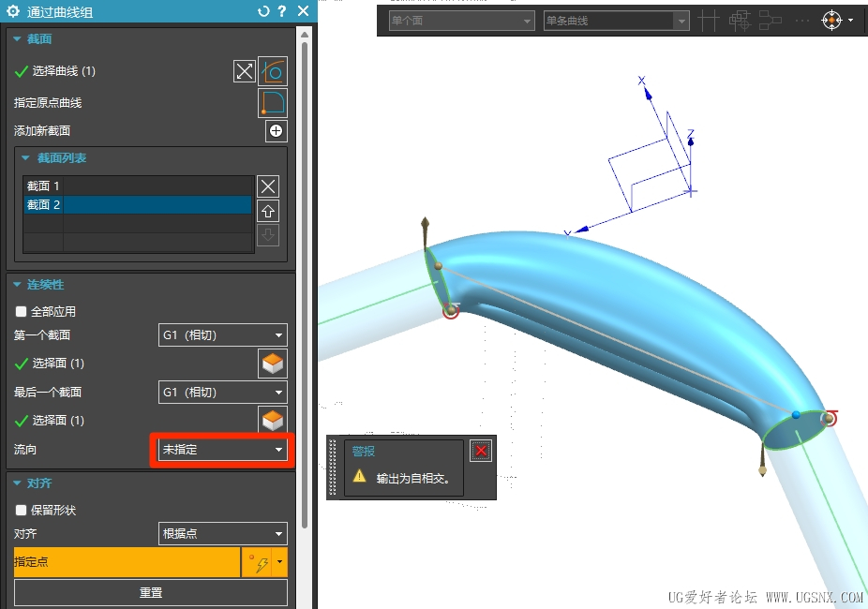Open help with the question mark icon
Image resolution: width=868 pixels, height=609 pixels.
pos(282,11)
